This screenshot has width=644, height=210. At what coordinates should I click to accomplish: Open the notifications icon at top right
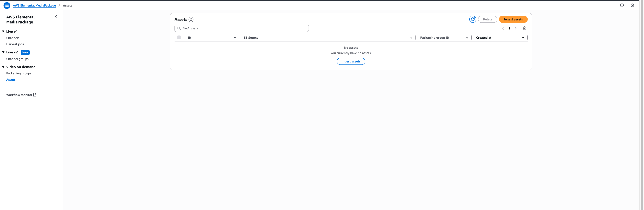coord(632,5)
